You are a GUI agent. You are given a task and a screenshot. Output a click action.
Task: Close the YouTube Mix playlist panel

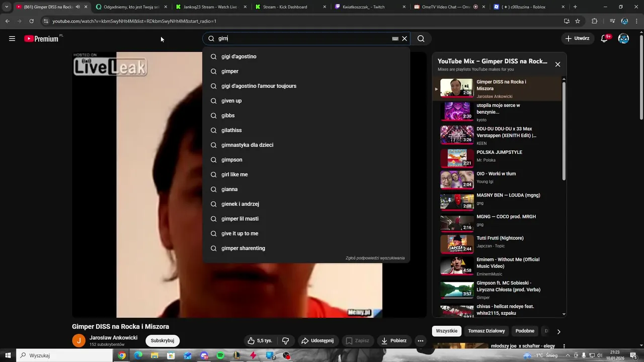(557, 64)
